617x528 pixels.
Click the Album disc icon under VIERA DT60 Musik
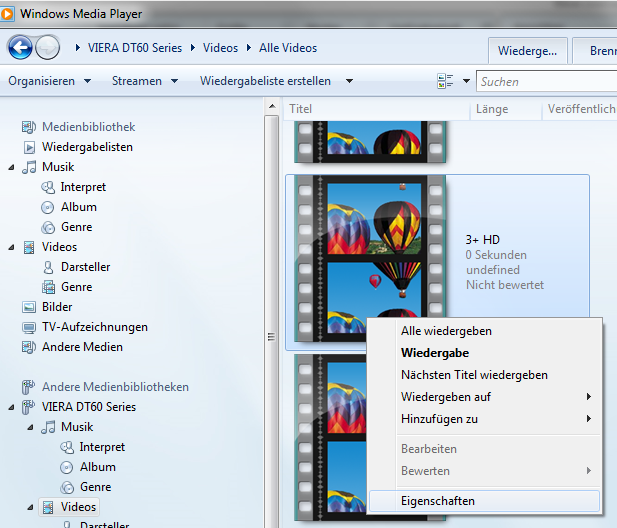[67, 467]
